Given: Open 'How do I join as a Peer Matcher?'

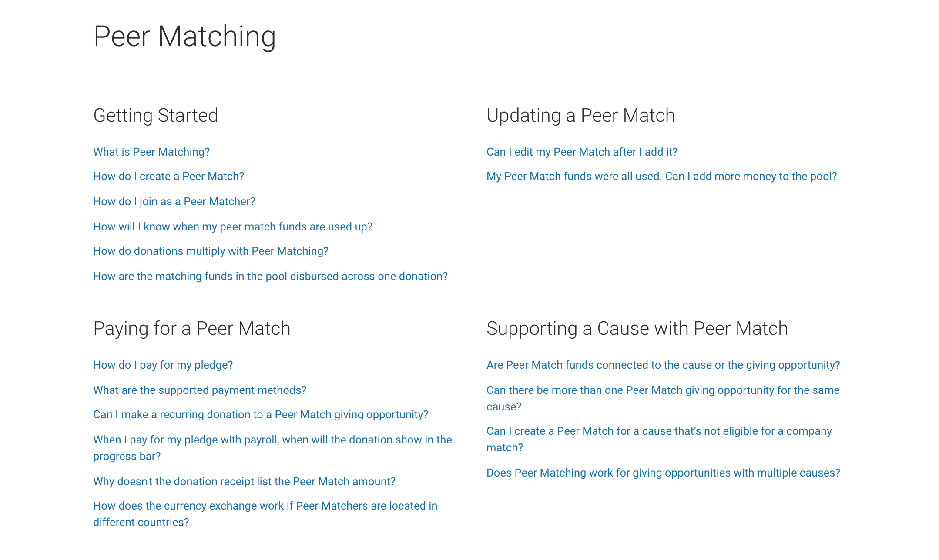Looking at the screenshot, I should [174, 201].
